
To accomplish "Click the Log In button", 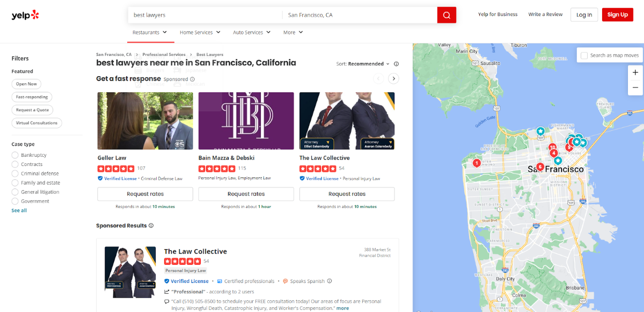I will pyautogui.click(x=584, y=14).
